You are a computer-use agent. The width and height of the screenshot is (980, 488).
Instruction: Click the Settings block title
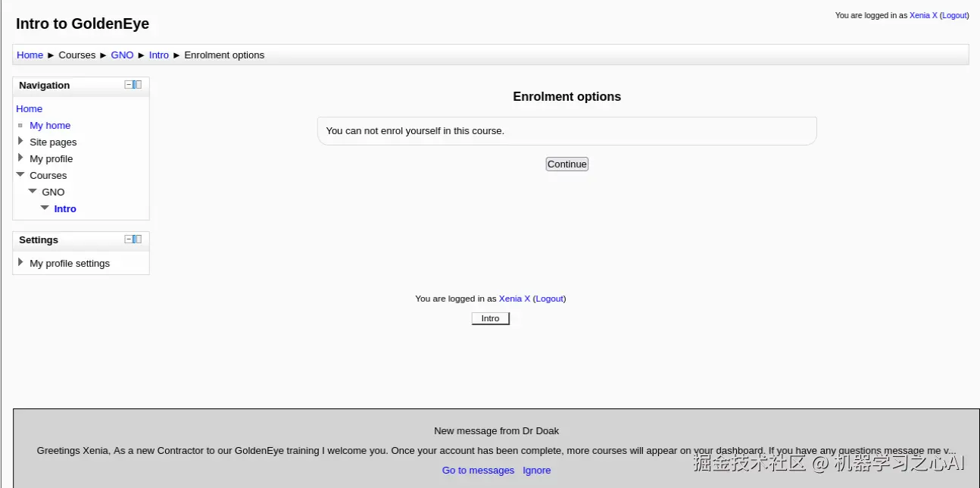[39, 239]
